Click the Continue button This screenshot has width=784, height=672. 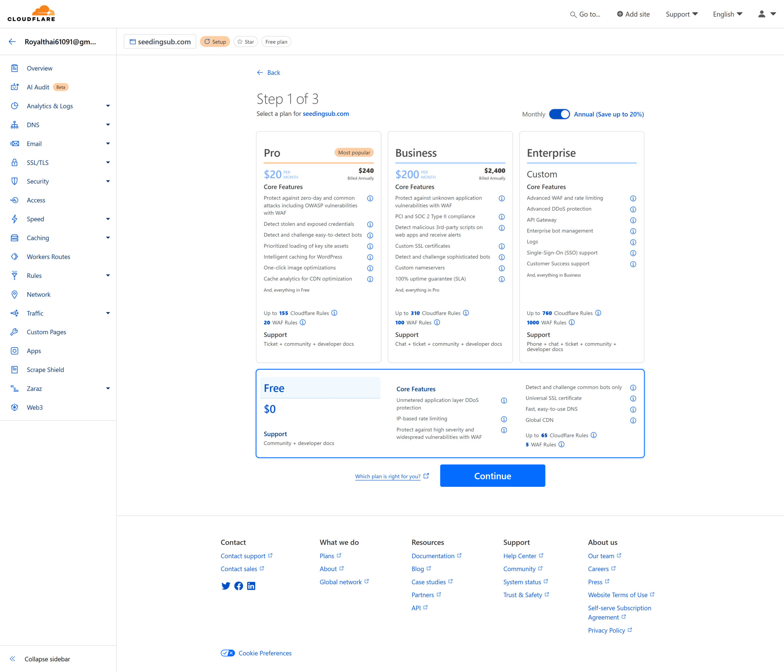tap(492, 476)
